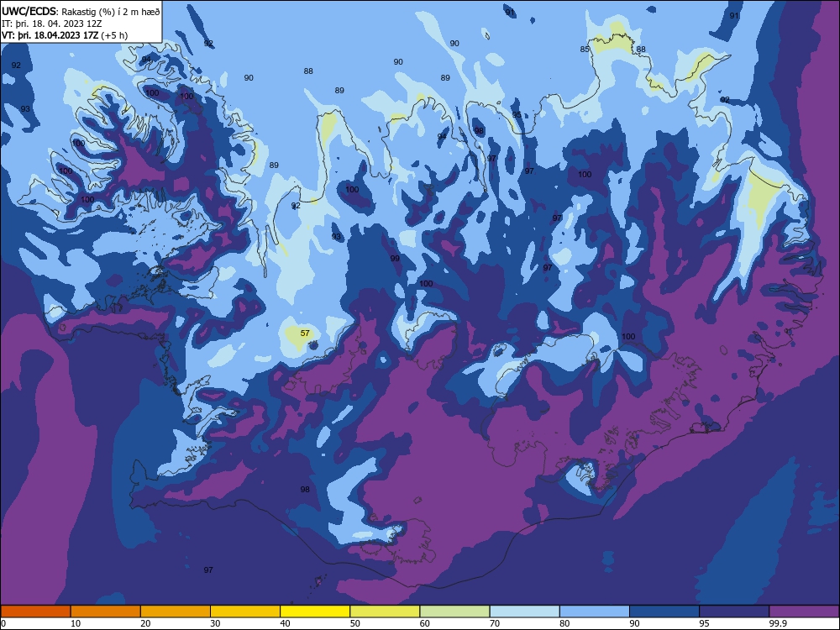This screenshot has width=840, height=630.
Task: Click the '50' legend scale label
Action: pyautogui.click(x=355, y=623)
